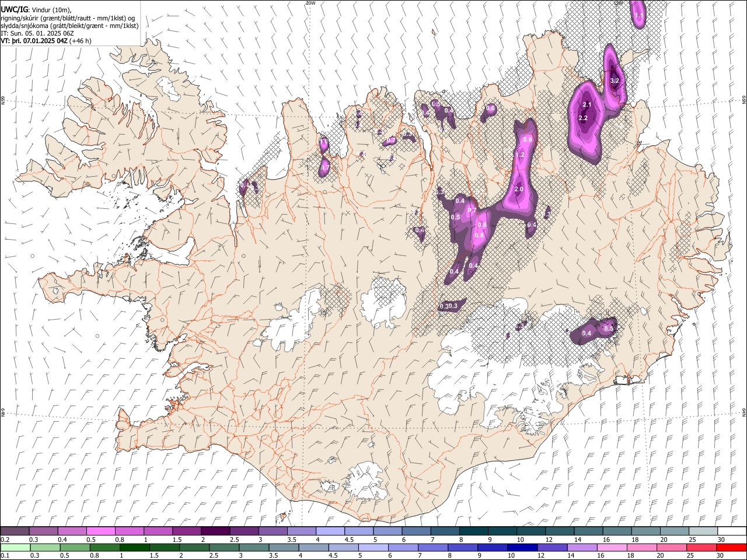
Task: Click the 25 label in the top legend row
Action: tap(692, 540)
